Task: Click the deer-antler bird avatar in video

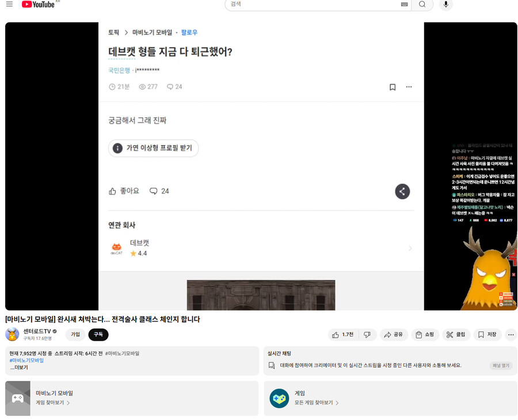Action: click(490, 271)
